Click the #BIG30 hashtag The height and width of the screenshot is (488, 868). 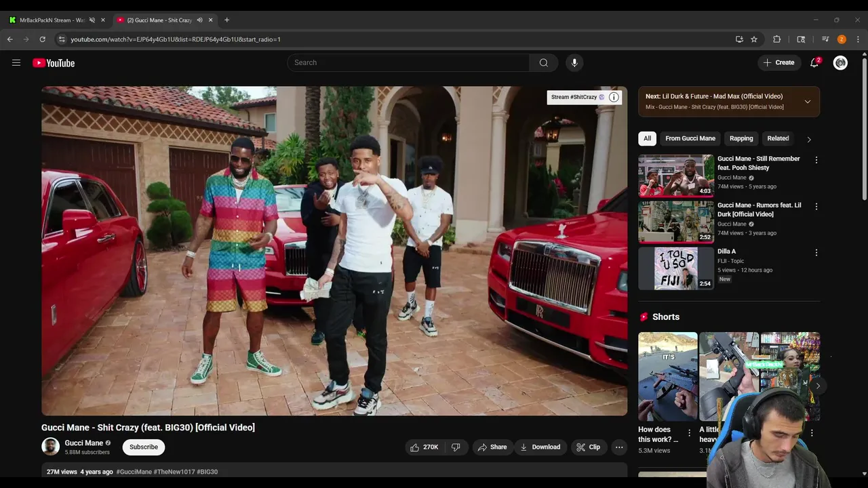[x=208, y=472]
